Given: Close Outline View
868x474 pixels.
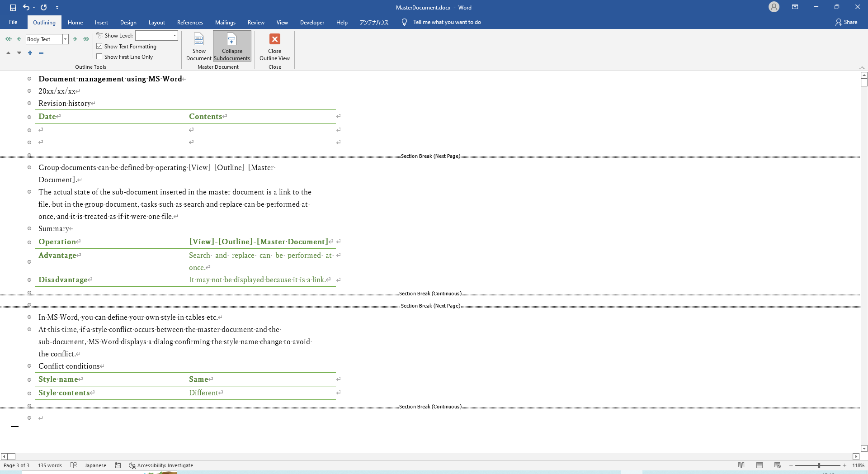Looking at the screenshot, I should click(274, 46).
